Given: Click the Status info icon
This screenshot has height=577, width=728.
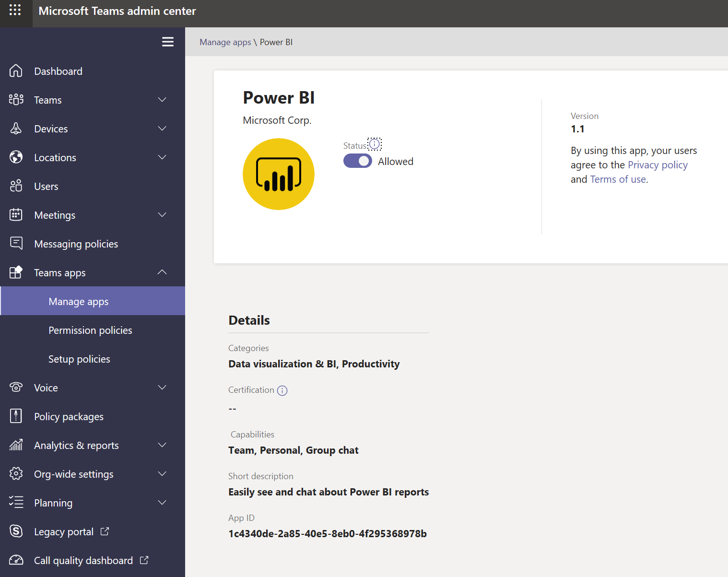Looking at the screenshot, I should [x=375, y=144].
